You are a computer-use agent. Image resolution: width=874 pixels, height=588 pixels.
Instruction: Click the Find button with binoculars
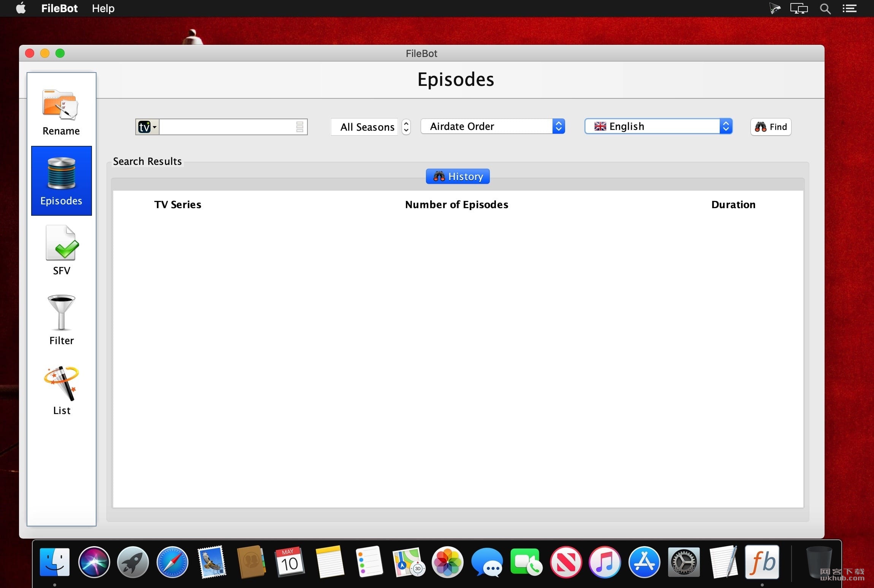[771, 127]
